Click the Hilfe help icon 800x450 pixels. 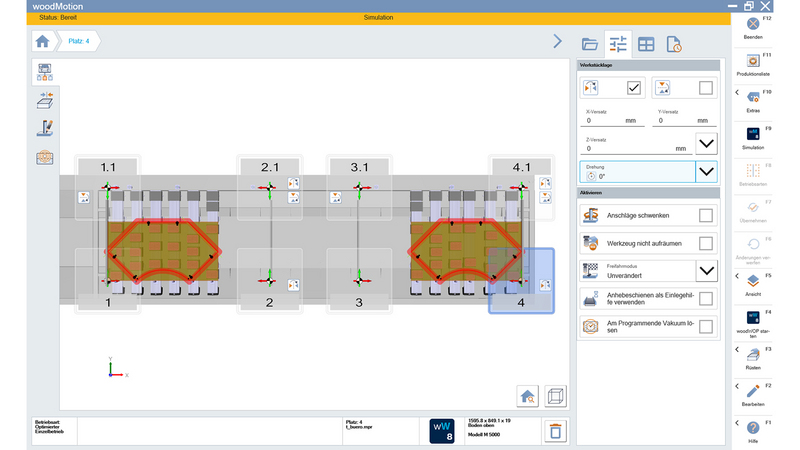[752, 429]
